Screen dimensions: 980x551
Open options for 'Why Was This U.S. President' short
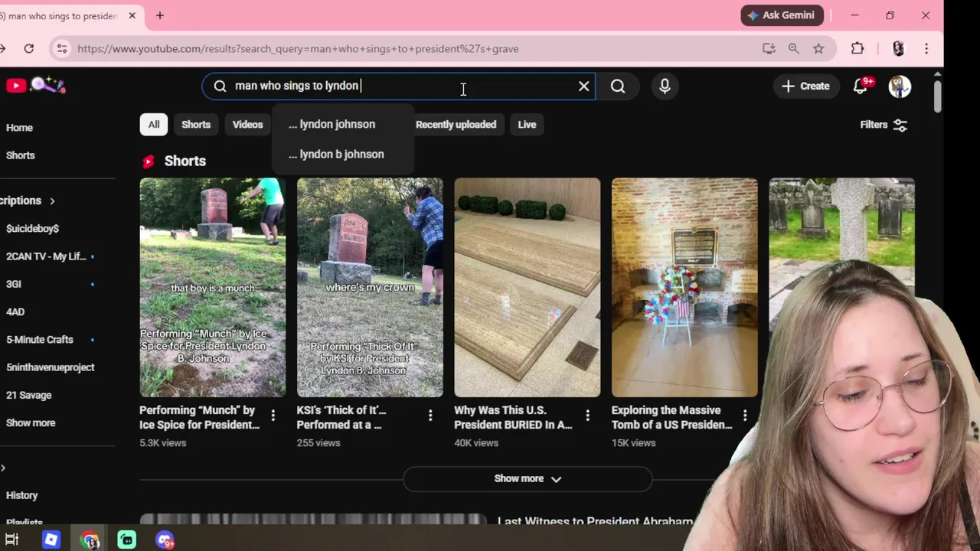587,416
